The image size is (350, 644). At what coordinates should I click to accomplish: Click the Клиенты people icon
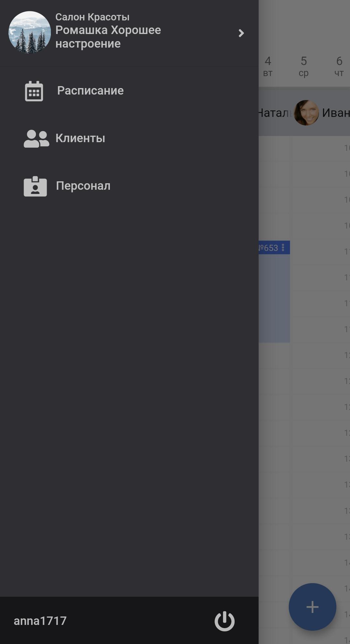click(x=36, y=139)
